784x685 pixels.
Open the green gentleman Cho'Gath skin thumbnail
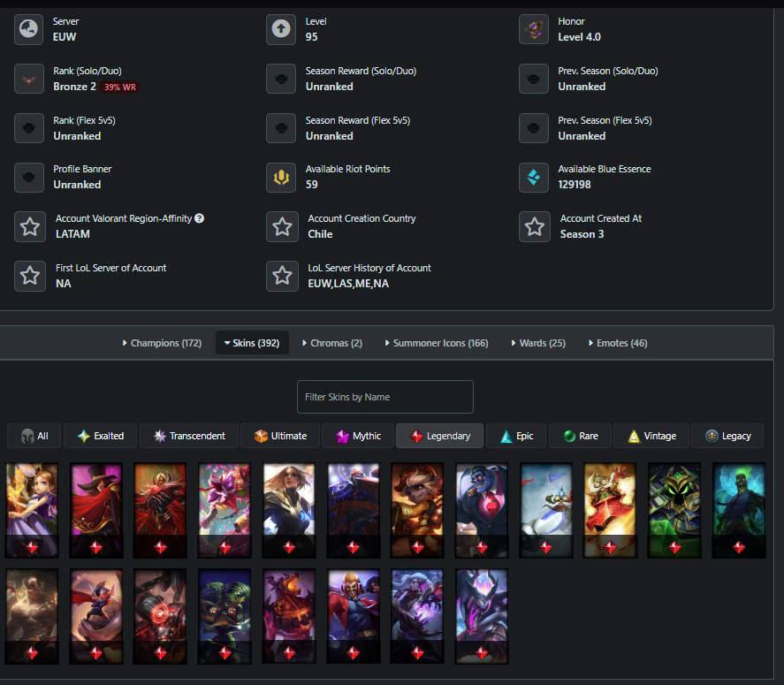click(x=225, y=616)
